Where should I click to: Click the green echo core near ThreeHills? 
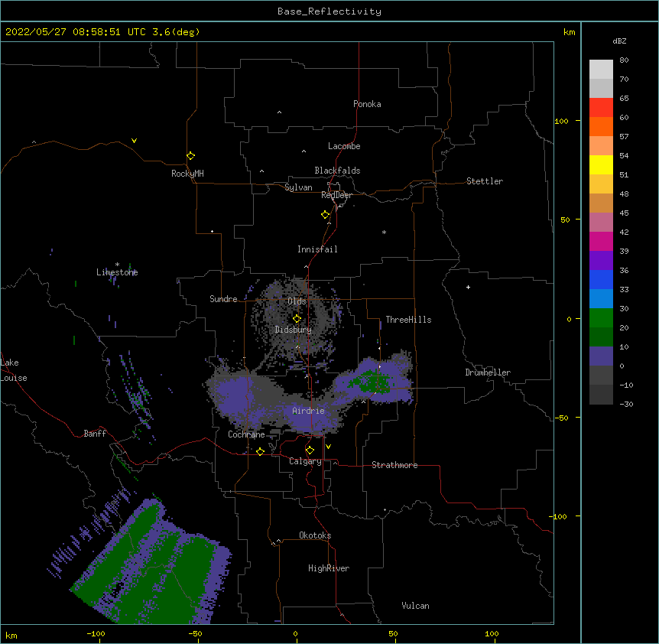(372, 382)
